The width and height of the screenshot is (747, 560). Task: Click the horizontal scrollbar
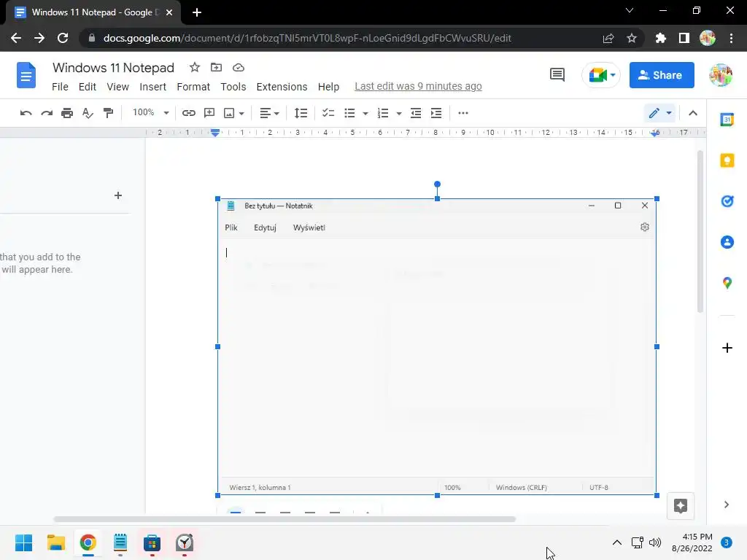(x=285, y=519)
